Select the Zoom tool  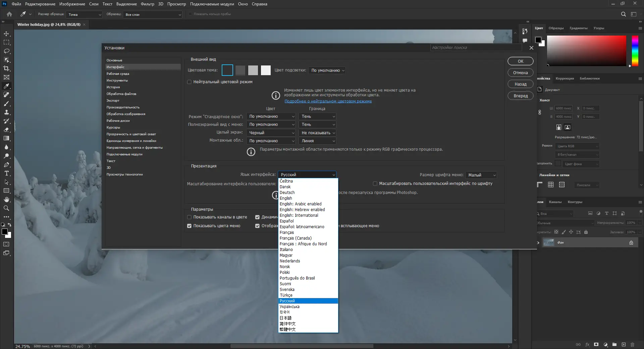[x=6, y=208]
